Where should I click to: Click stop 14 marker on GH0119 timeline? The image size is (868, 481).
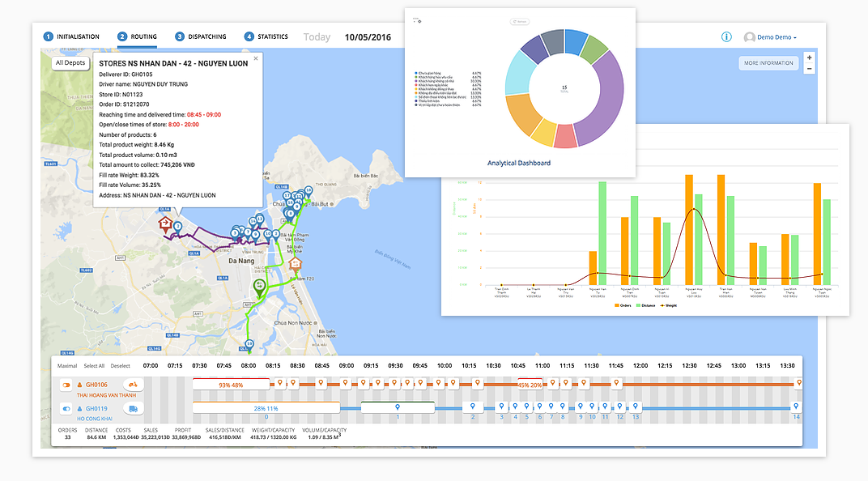point(796,407)
